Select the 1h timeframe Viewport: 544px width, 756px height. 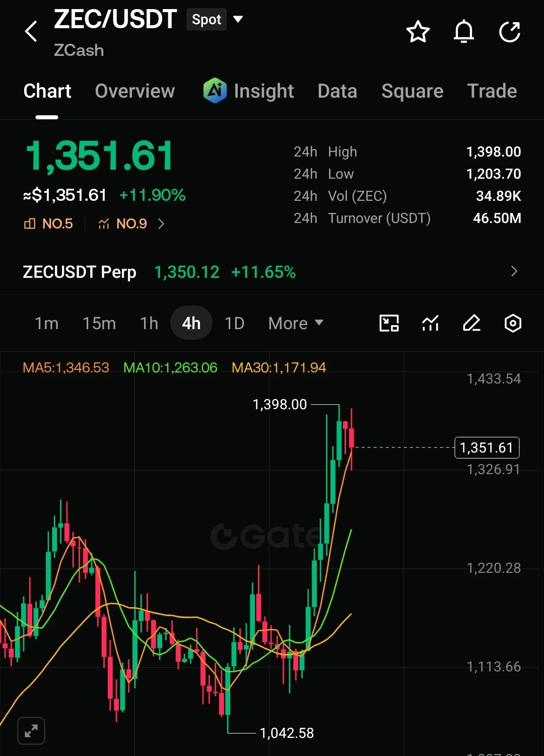point(149,323)
